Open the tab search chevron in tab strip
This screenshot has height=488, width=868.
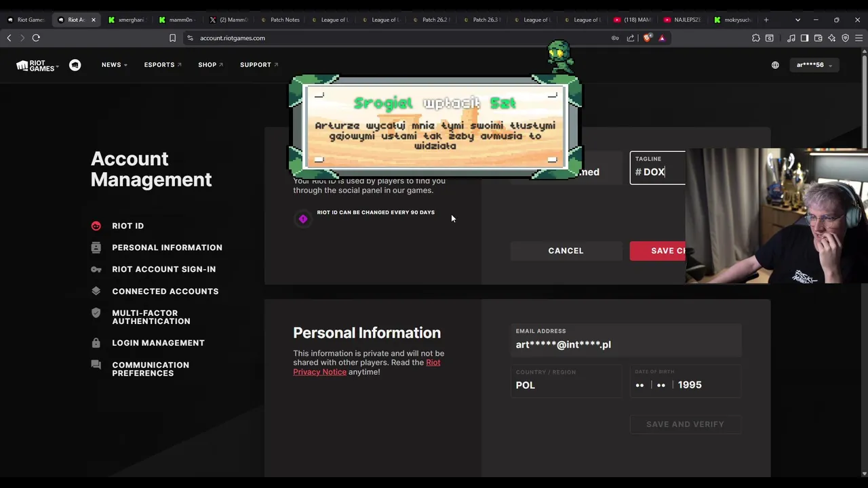coord(797,20)
